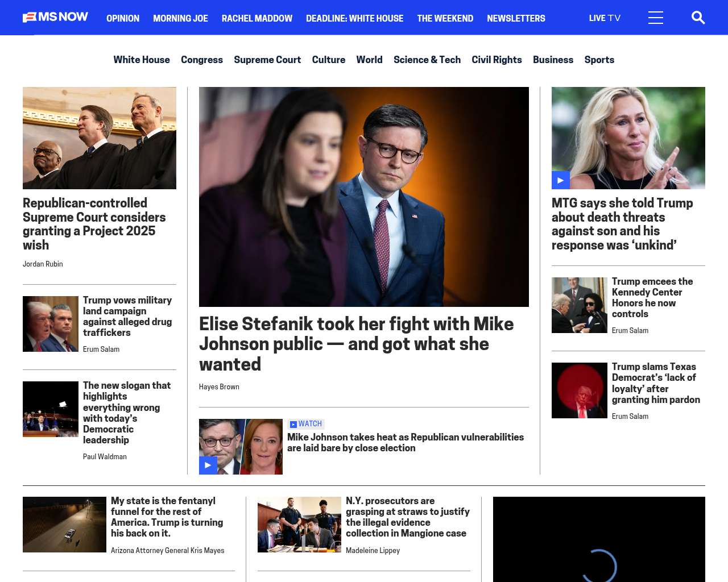
Task: Open the border road night thumbnail
Action: (x=64, y=525)
